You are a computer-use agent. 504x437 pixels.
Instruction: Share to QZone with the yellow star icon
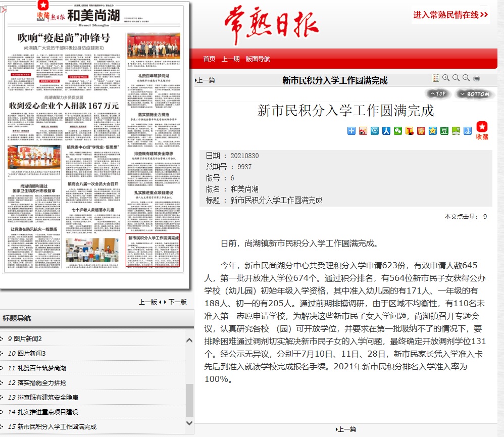(x=433, y=131)
